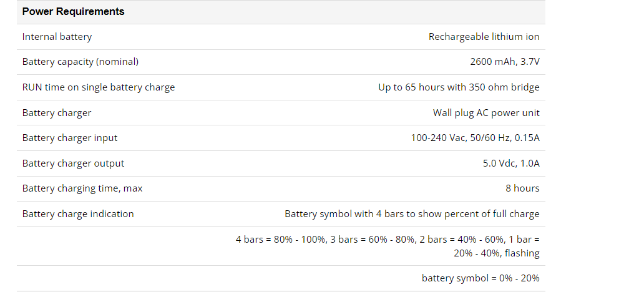Screen dimensions: 644x292
Task: Click Up to 65 hours with 350 ohm bridge
Action: coord(459,87)
